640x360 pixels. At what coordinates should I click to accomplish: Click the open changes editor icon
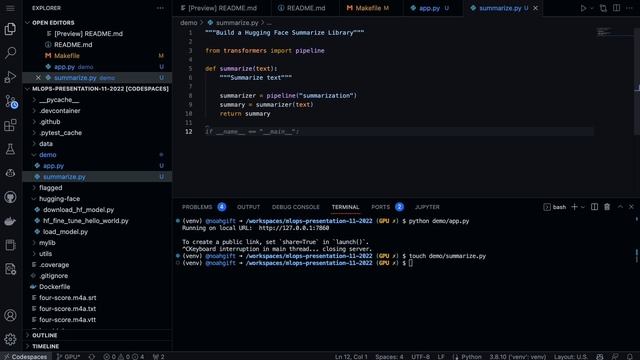point(603,8)
